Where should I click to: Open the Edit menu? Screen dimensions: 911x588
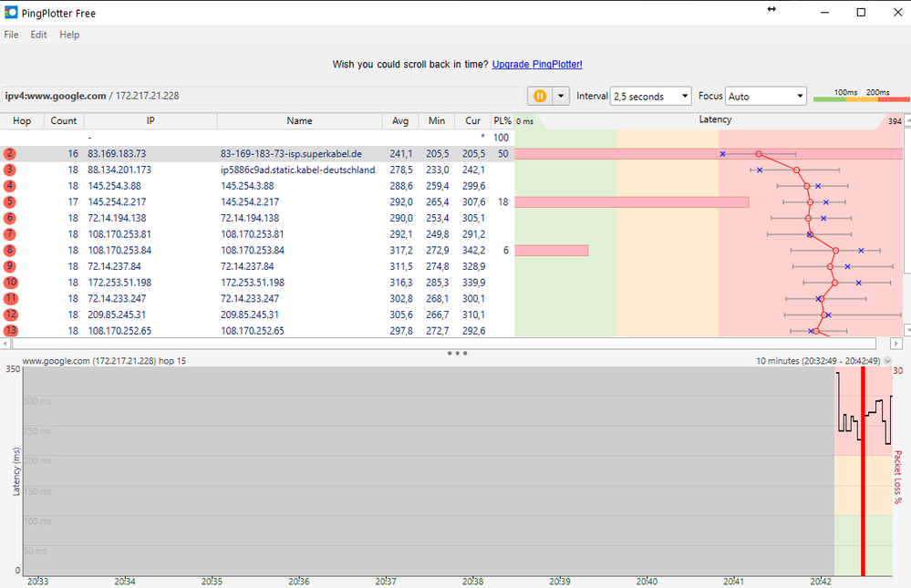tap(38, 35)
